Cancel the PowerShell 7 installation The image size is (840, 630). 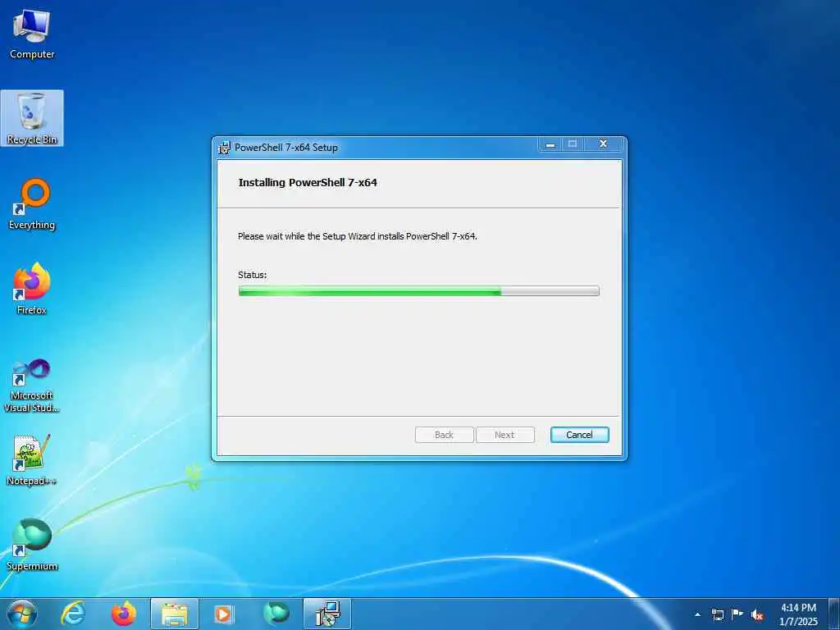[x=579, y=435]
